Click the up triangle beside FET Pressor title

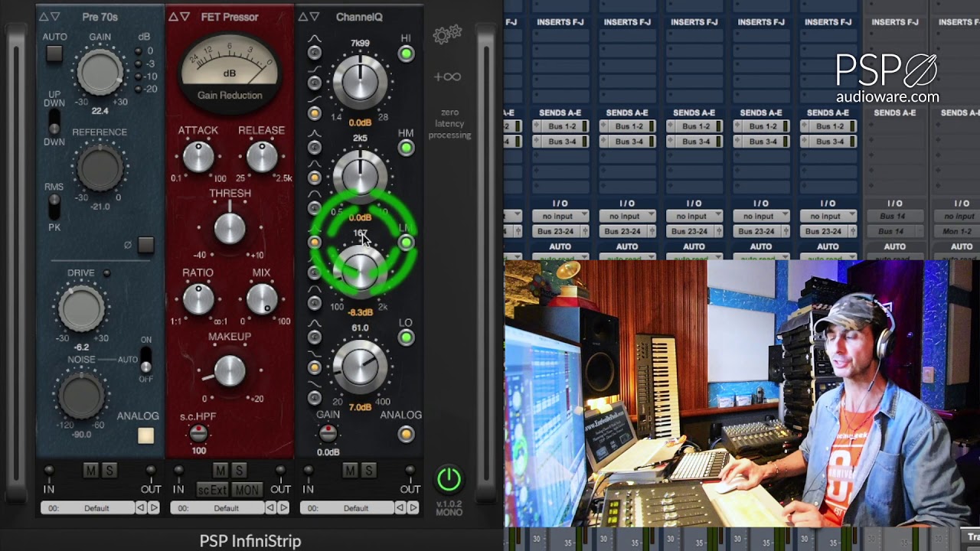173,17
